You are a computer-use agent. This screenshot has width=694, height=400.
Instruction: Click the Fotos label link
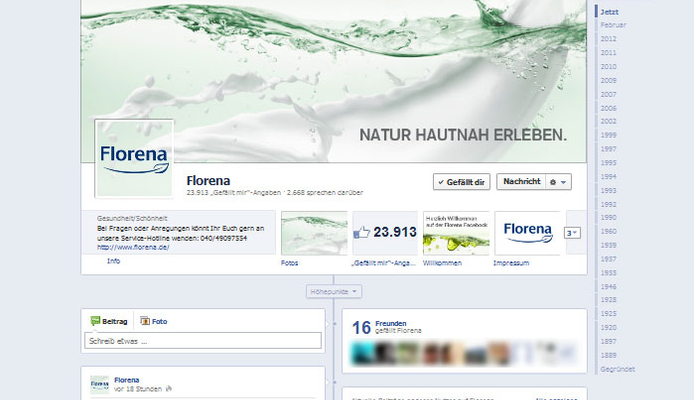coord(289,263)
